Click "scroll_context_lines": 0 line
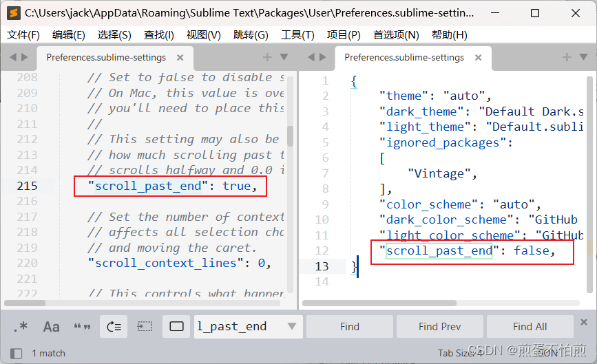Viewport: 597px width, 364px height. pyautogui.click(x=179, y=264)
